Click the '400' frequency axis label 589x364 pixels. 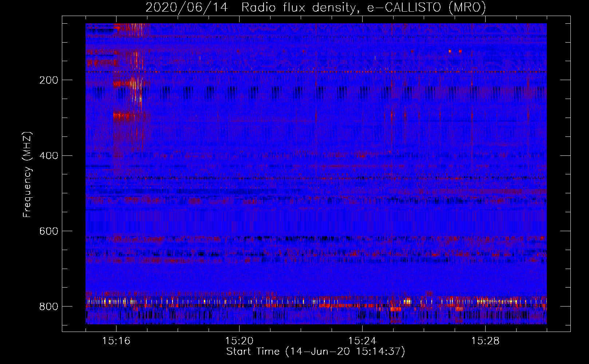point(49,156)
